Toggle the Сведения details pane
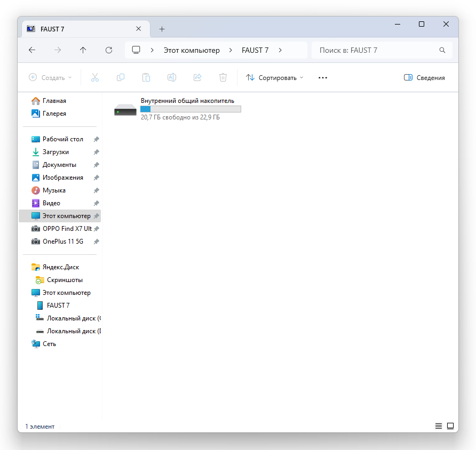The width and height of the screenshot is (476, 450). point(424,78)
